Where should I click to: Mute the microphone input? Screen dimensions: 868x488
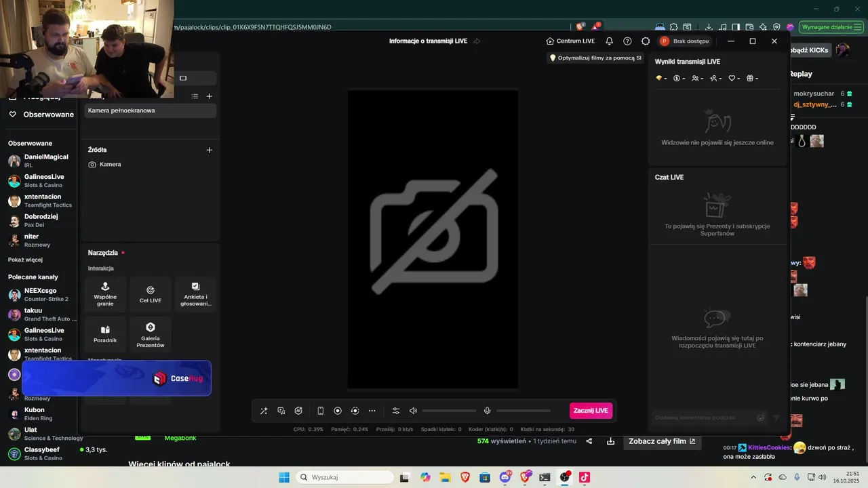click(x=487, y=411)
